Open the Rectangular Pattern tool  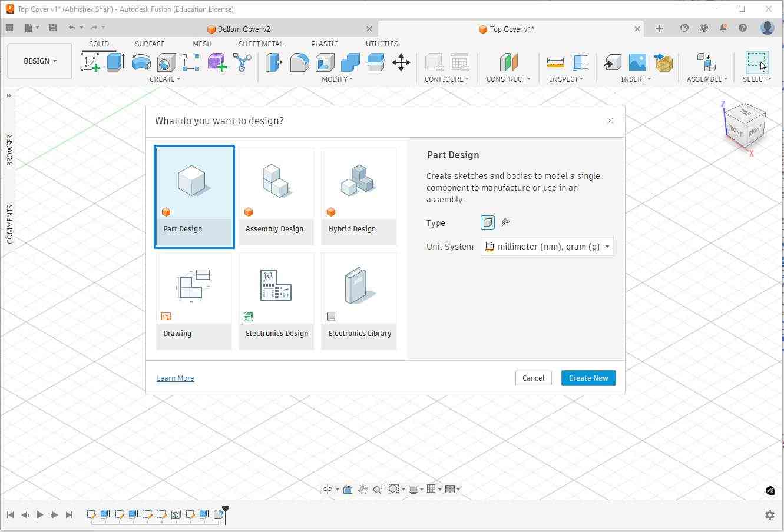191,62
